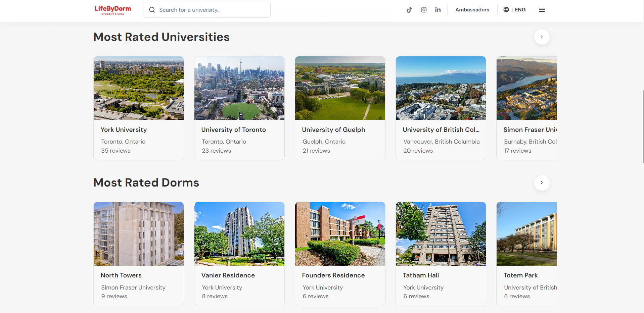Open the University of Guelph photo
644x313 pixels.
tap(340, 88)
